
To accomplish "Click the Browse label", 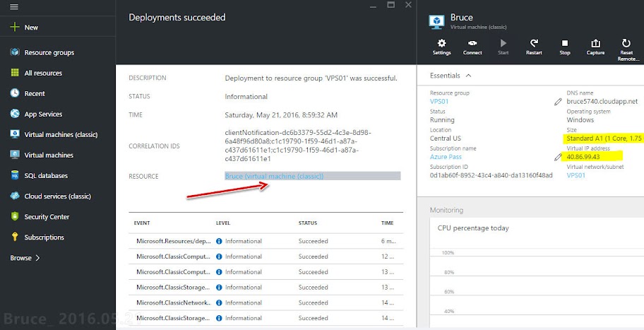I will coord(21,258).
